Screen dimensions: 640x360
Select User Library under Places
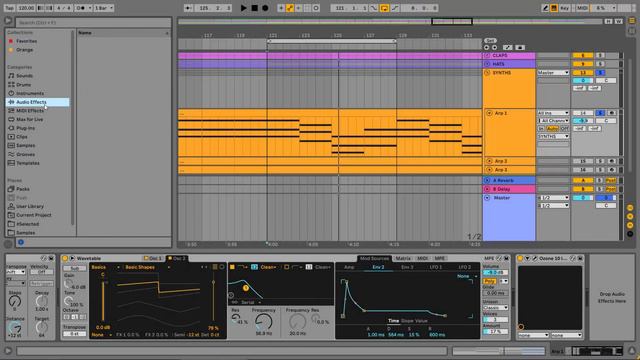pos(30,207)
